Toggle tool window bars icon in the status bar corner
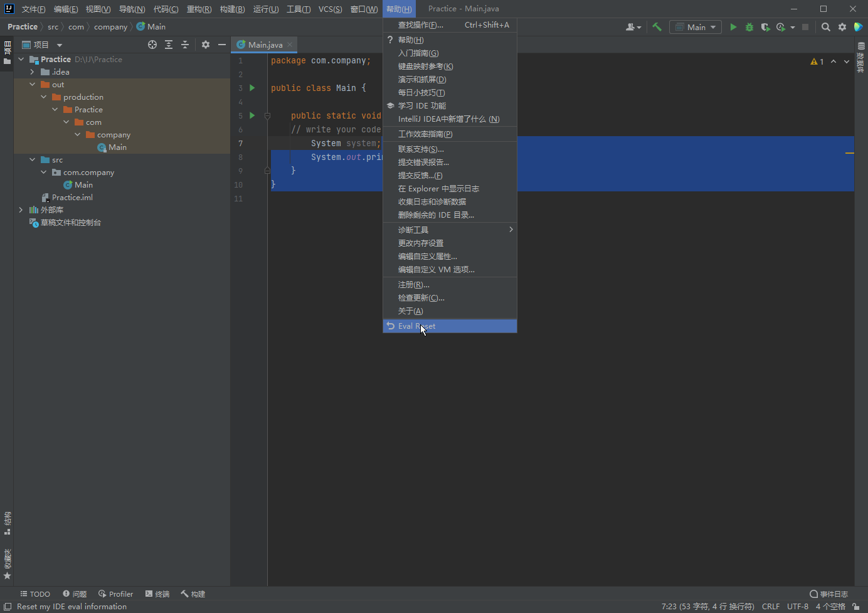Screen dimensions: 868x613 (x=8, y=607)
